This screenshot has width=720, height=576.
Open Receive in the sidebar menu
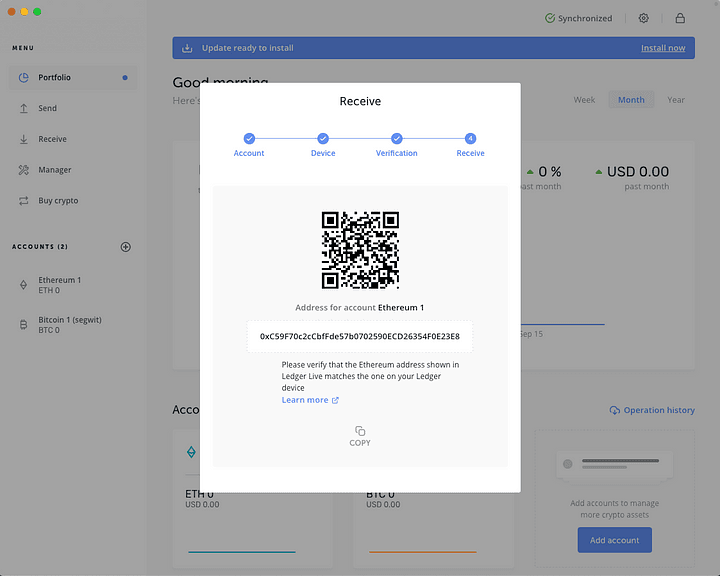[x=73, y=139]
